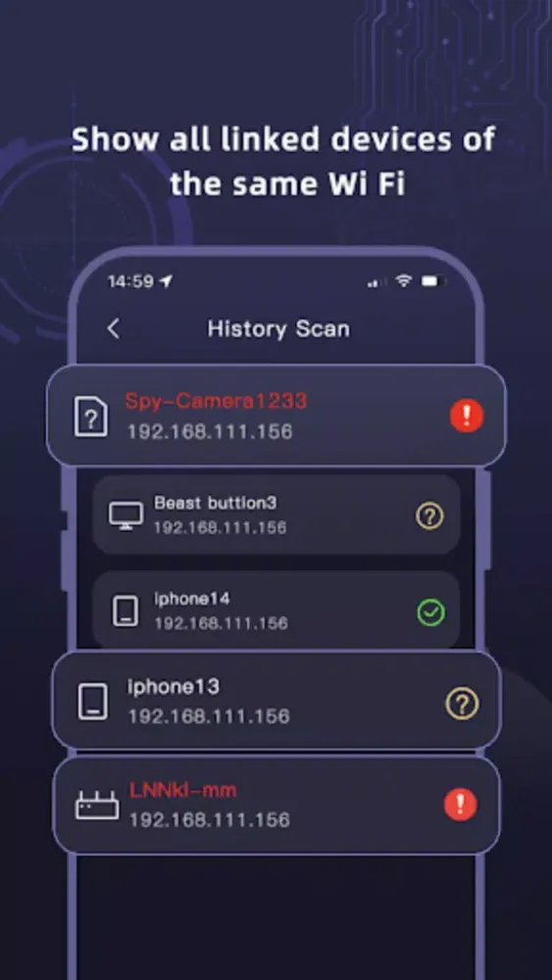Tap the Wi-Fi icon in status bar

[404, 281]
